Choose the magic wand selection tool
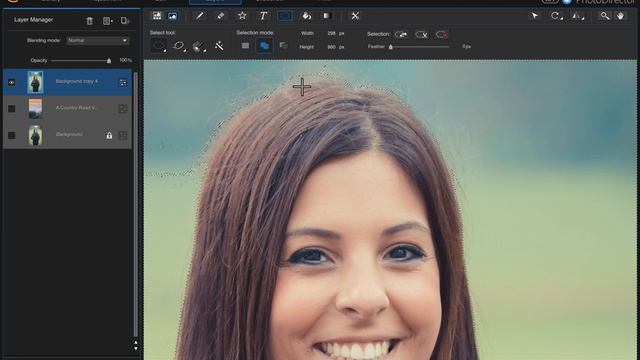The width and height of the screenshot is (640, 360). coord(219,46)
